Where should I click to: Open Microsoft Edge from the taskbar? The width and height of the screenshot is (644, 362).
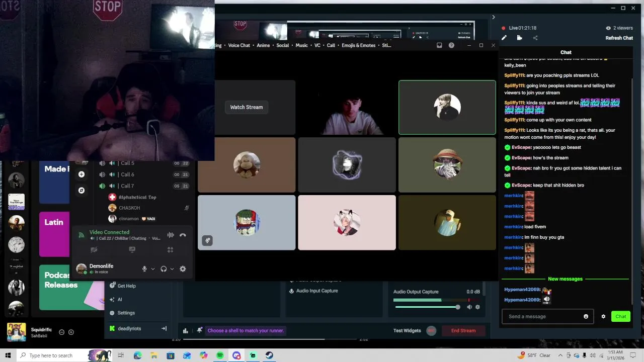tap(137, 355)
